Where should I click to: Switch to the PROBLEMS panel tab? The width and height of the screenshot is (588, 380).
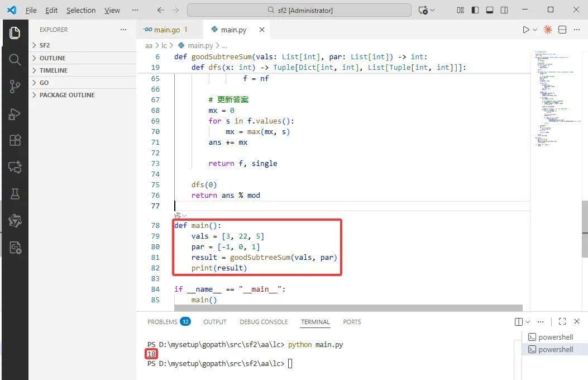pyautogui.click(x=162, y=322)
